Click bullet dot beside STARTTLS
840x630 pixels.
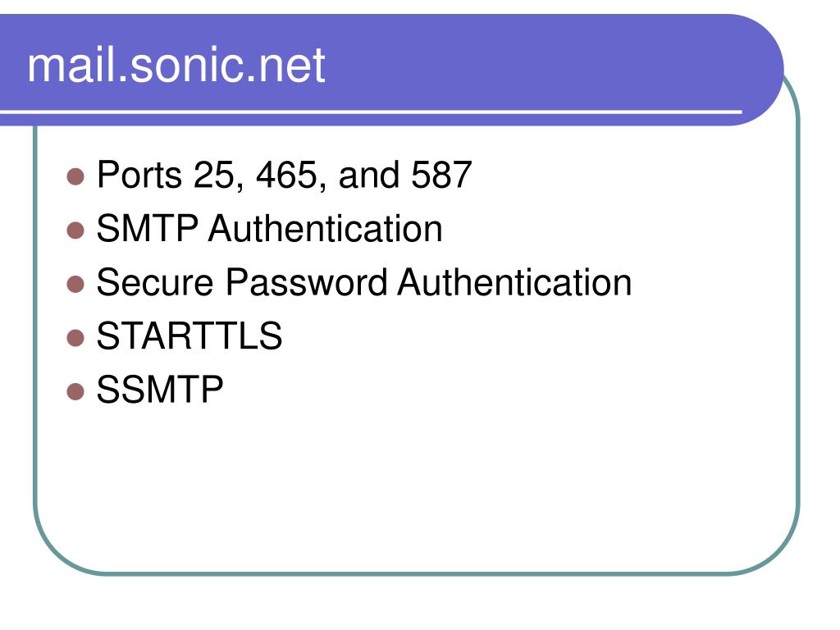pos(75,337)
